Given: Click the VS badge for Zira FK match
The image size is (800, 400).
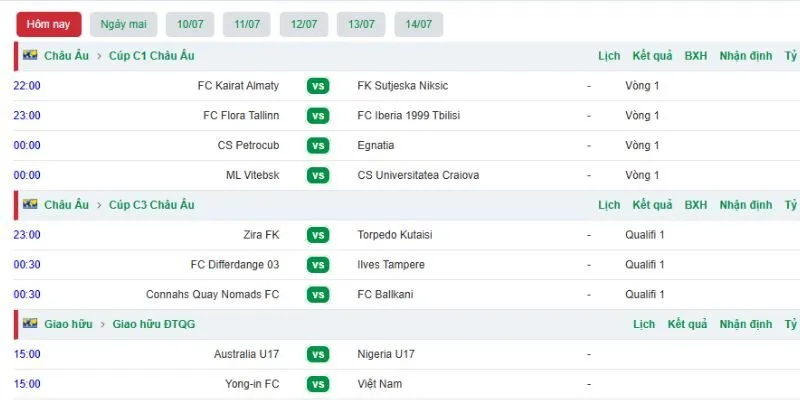Looking at the screenshot, I should click(x=318, y=235).
